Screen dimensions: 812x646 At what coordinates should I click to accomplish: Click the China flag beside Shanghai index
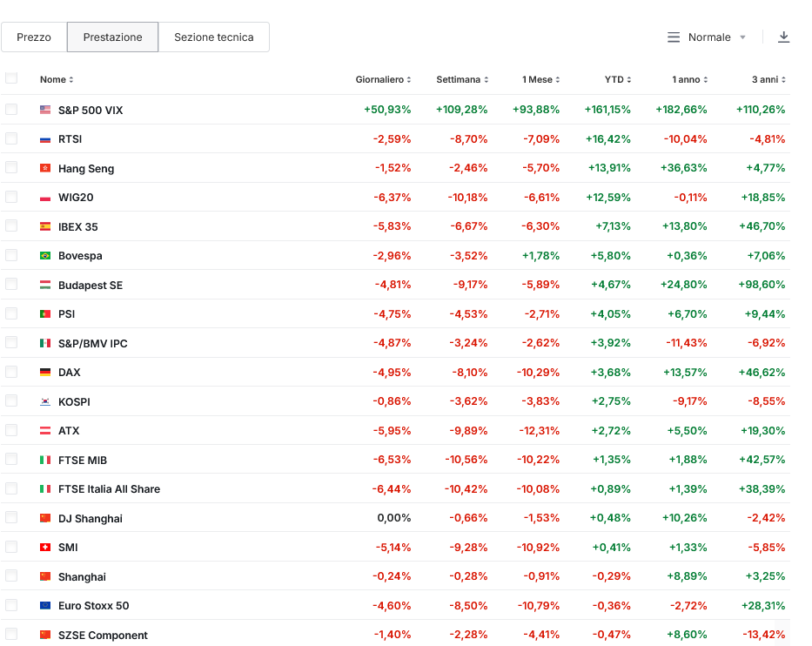tap(45, 576)
